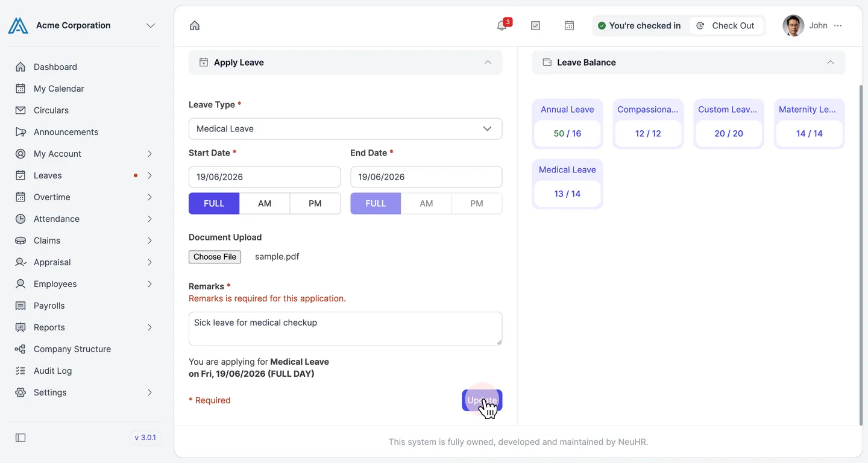
Task: Expand the Appraisal submenu chevron
Action: coord(149,262)
